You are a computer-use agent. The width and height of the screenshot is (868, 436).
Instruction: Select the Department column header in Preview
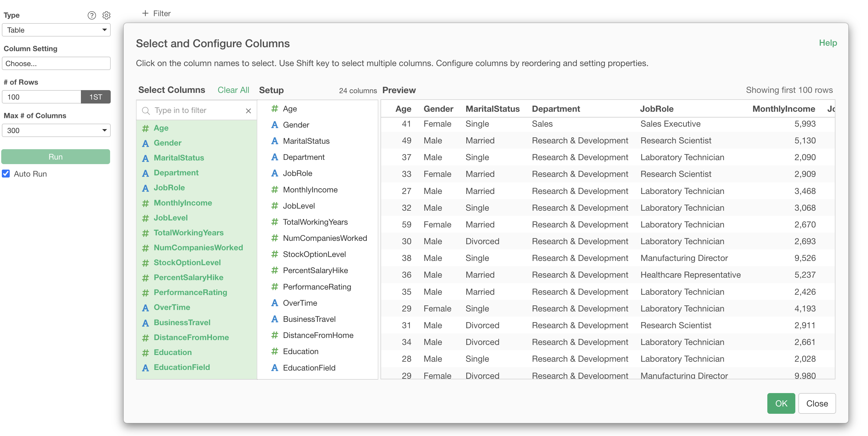click(x=556, y=109)
